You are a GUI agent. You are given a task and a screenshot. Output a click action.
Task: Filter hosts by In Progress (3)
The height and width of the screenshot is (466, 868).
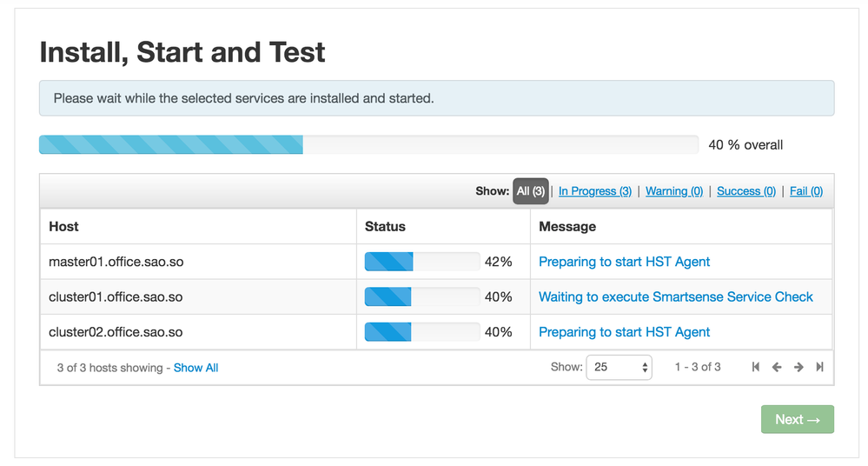594,191
